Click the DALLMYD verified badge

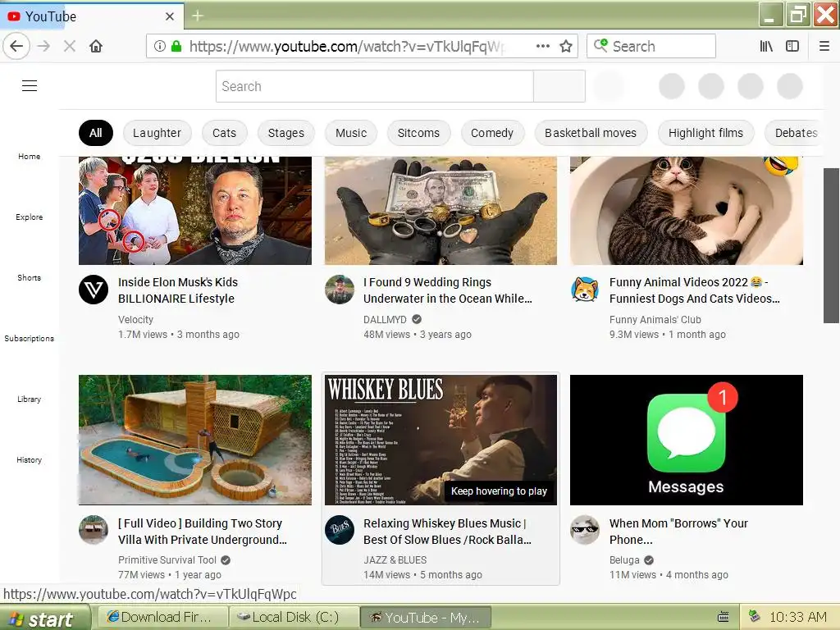click(x=416, y=319)
